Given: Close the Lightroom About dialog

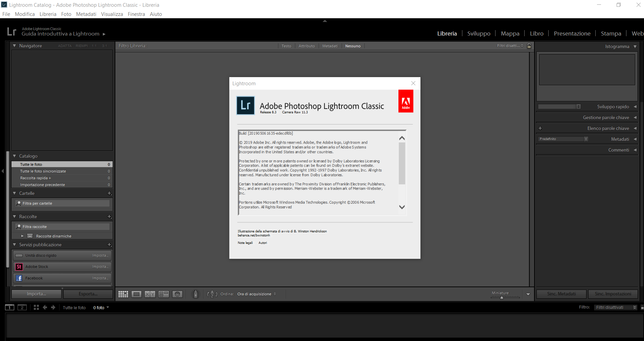Looking at the screenshot, I should [x=413, y=83].
